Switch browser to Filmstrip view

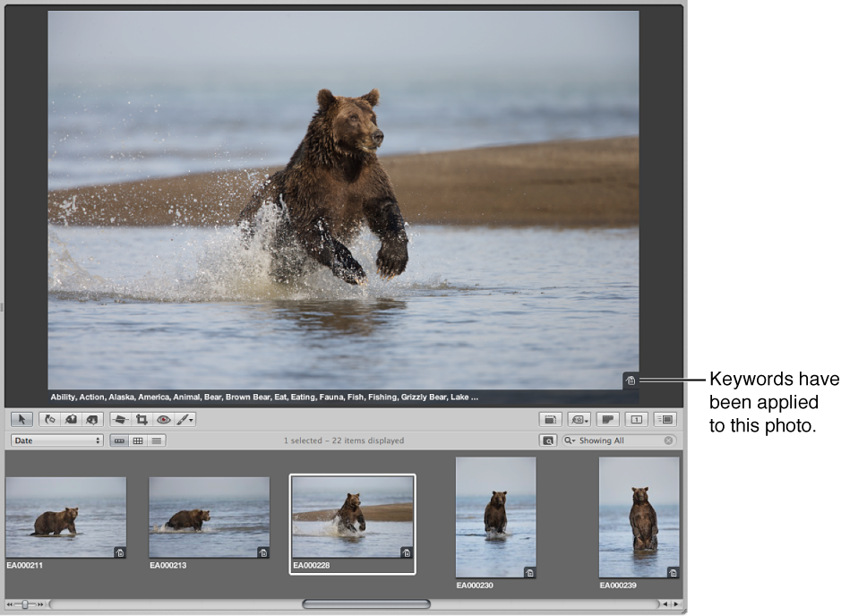(119, 441)
